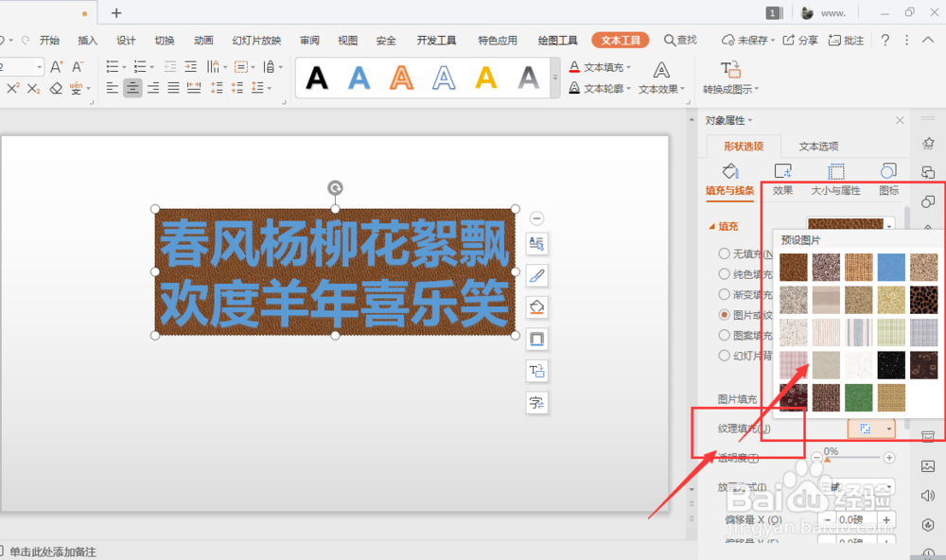
Task: Click the paintbrush floating tool icon
Action: point(537,276)
